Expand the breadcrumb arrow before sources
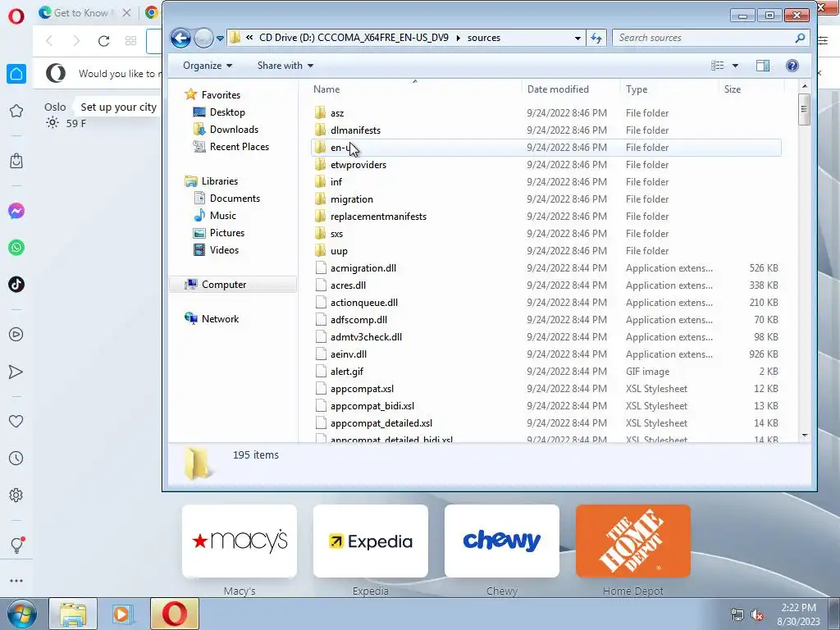Screen dimensions: 840x630 458,38
